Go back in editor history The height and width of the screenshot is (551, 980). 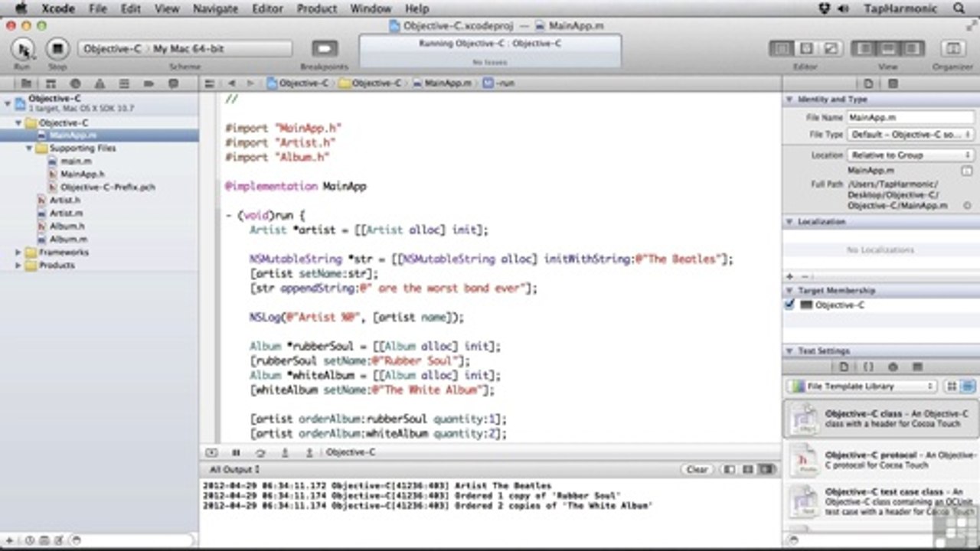[x=231, y=83]
